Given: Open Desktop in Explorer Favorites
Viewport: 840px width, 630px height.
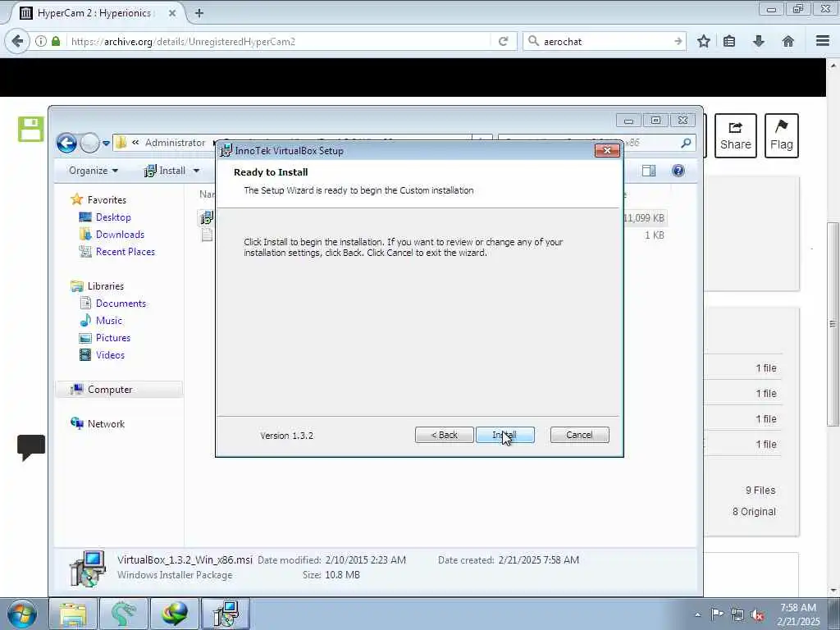Looking at the screenshot, I should click(113, 217).
